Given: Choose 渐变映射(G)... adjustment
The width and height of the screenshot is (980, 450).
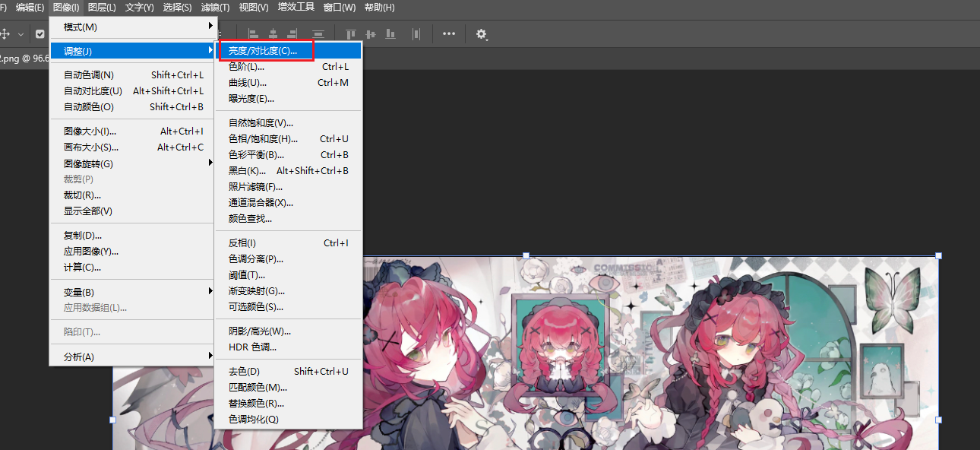Looking at the screenshot, I should click(x=289, y=291).
